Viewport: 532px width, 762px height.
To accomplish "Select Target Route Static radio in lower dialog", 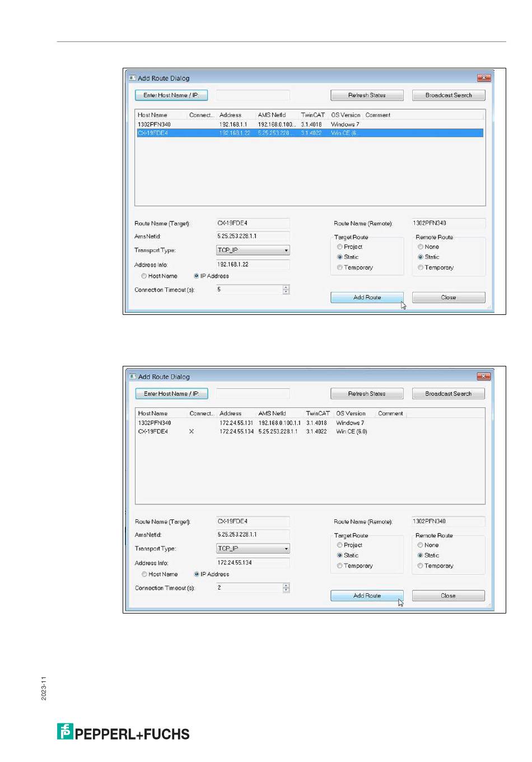I will pos(340,555).
